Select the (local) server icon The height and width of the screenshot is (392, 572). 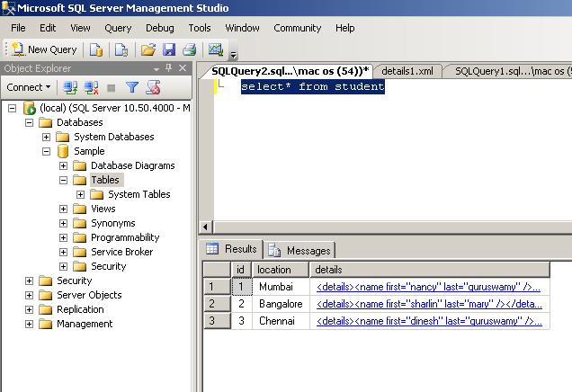point(29,108)
